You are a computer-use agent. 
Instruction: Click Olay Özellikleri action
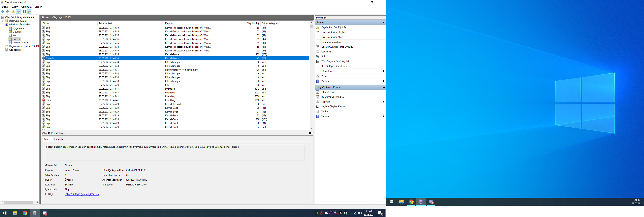pyautogui.click(x=329, y=92)
